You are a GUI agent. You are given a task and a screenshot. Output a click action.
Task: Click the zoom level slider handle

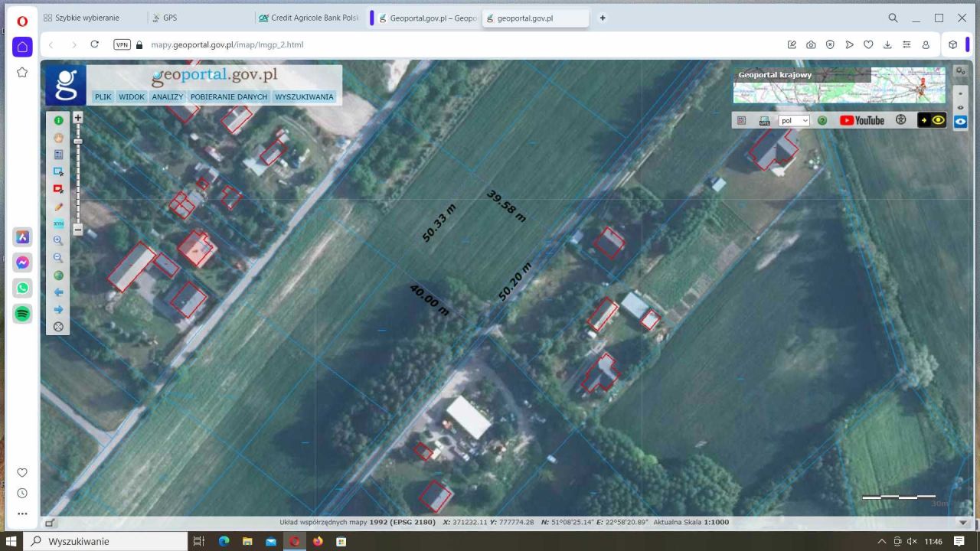[x=77, y=141]
